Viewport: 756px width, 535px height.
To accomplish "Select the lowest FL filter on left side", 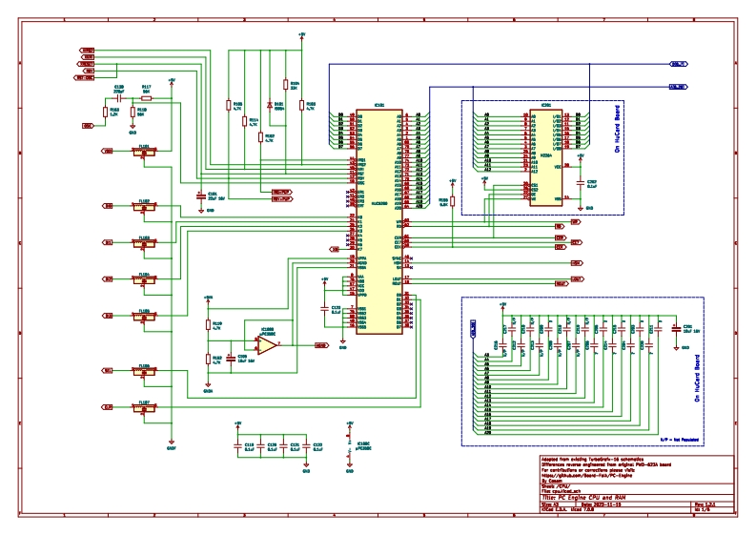I will coord(144,407).
